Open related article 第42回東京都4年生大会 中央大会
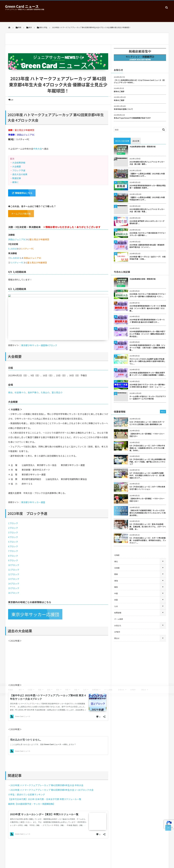Screen dimensions: 174x868 click(x=47, y=785)
